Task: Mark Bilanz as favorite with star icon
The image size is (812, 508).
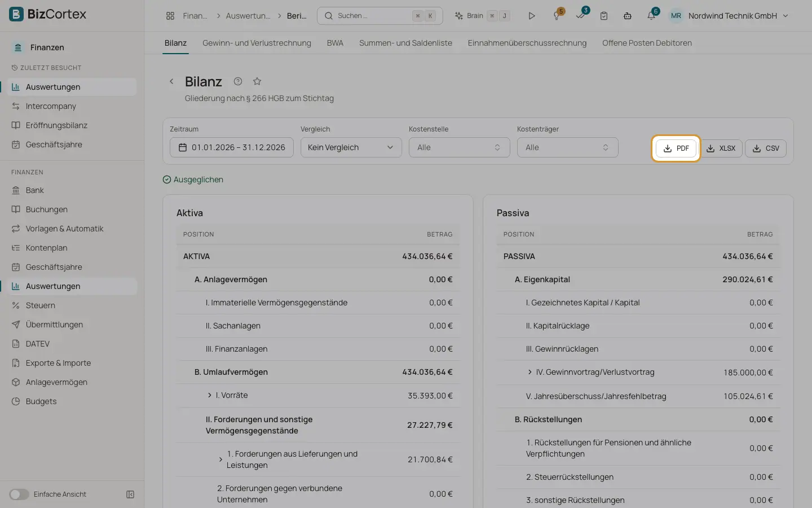Action: [257, 81]
